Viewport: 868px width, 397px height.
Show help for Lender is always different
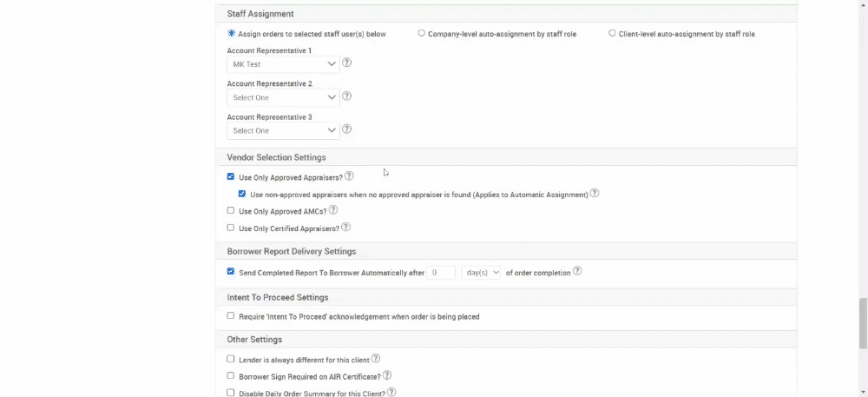point(375,358)
